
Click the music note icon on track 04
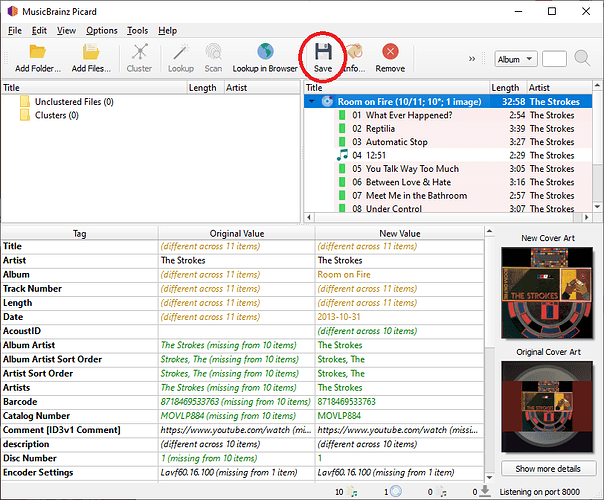[x=342, y=155]
